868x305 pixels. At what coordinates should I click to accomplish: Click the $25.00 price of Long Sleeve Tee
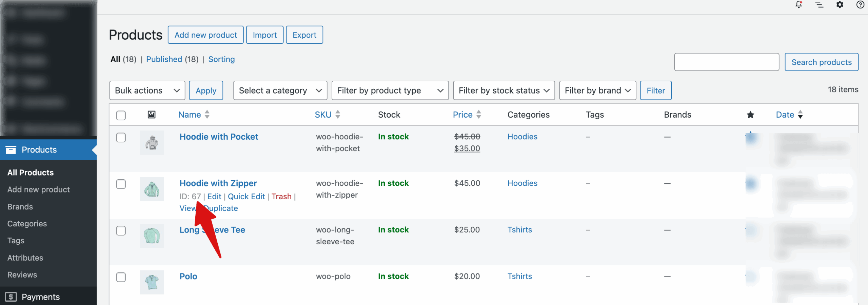point(467,230)
